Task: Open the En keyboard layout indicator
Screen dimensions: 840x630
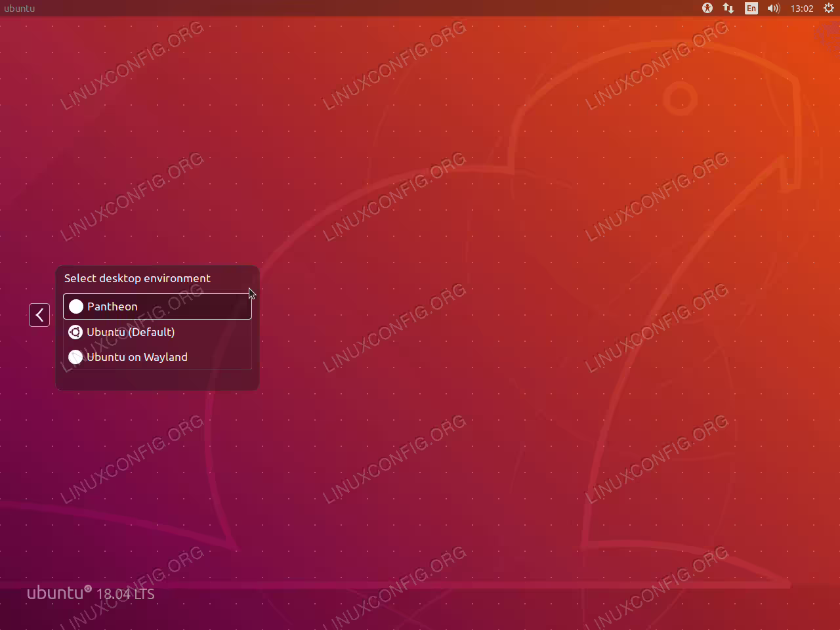Action: (x=751, y=8)
